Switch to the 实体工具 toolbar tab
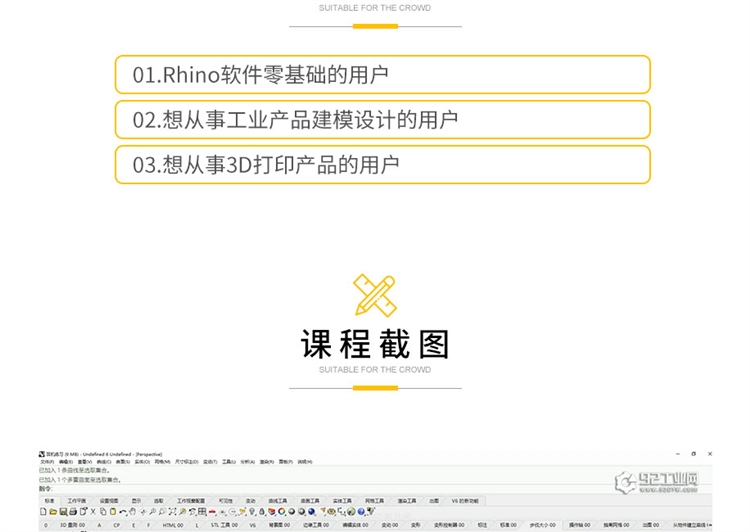 point(342,500)
